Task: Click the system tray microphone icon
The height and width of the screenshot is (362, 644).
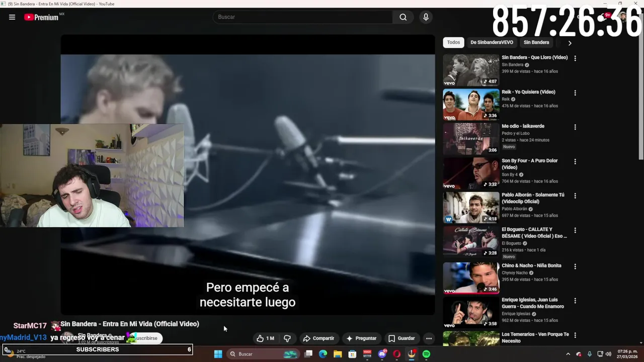Action: (589, 354)
